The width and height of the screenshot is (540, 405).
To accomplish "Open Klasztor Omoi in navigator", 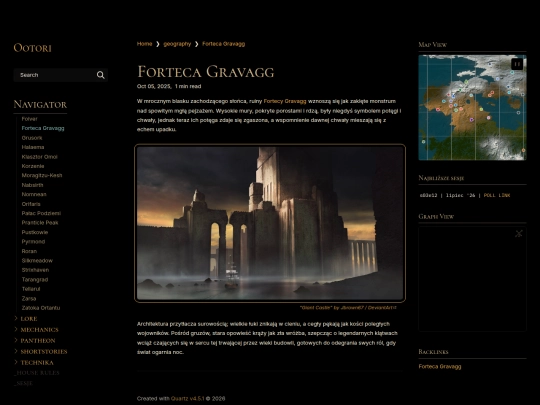I will click(39, 157).
